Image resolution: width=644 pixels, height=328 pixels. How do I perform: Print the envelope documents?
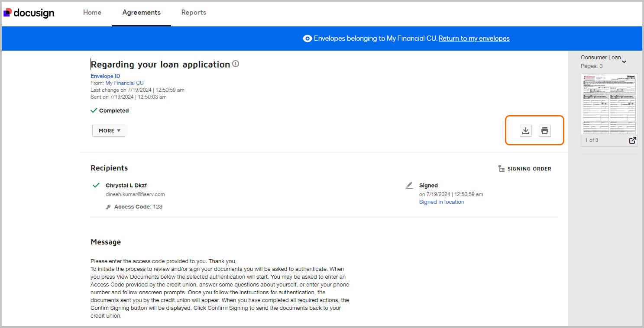click(x=545, y=131)
